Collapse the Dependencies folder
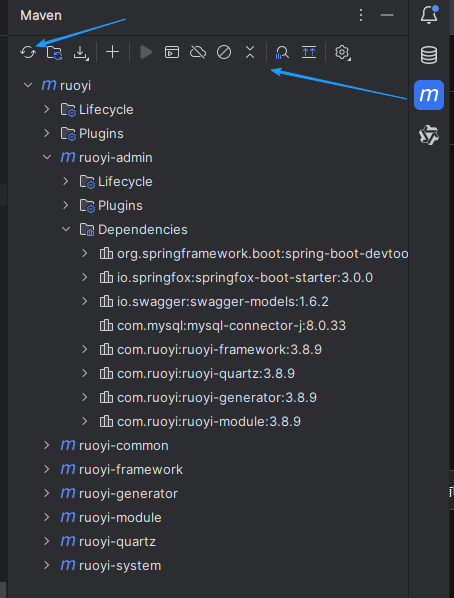The width and height of the screenshot is (454, 598). [x=66, y=230]
